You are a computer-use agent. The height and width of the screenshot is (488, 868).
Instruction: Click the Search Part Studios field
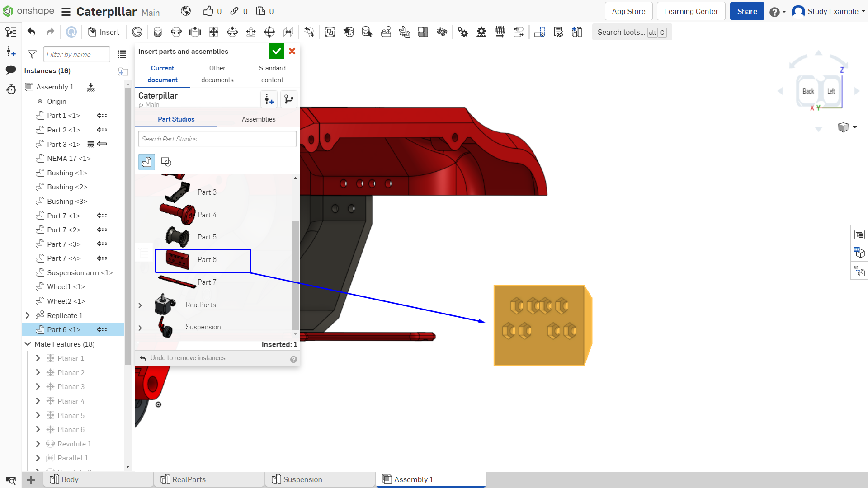coord(217,139)
